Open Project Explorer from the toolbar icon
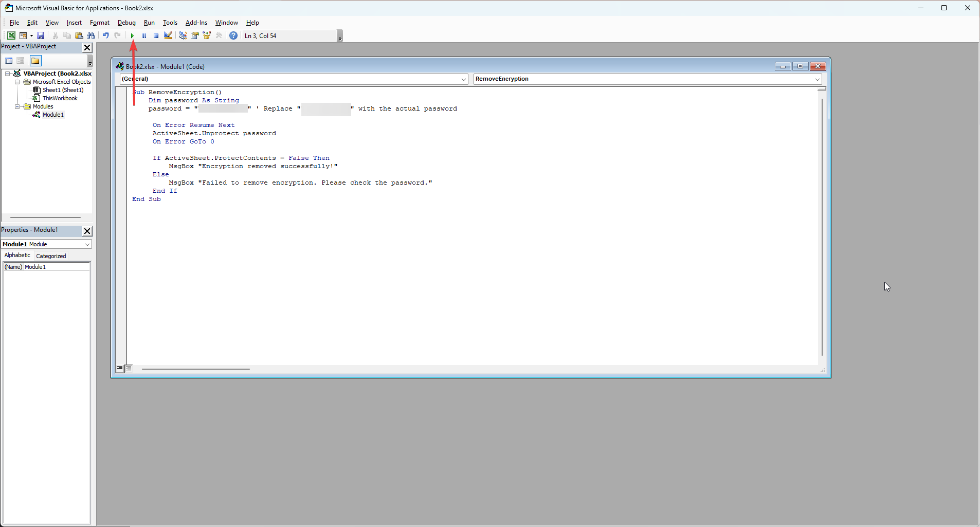The height and width of the screenshot is (527, 980). (x=183, y=35)
